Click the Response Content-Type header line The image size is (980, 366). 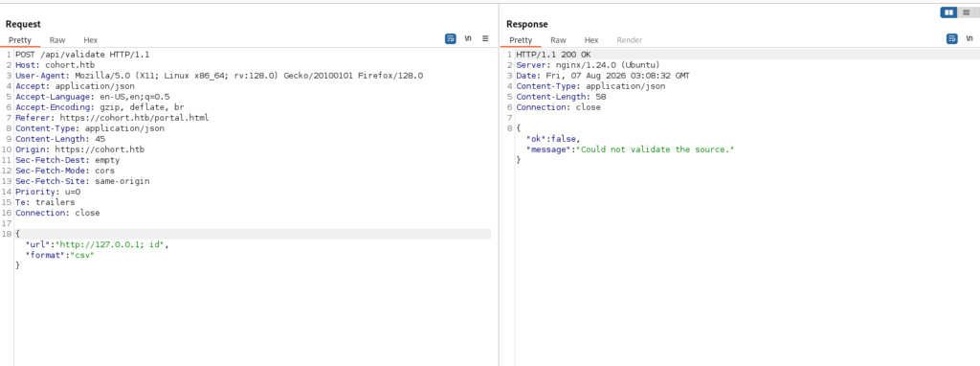click(590, 86)
